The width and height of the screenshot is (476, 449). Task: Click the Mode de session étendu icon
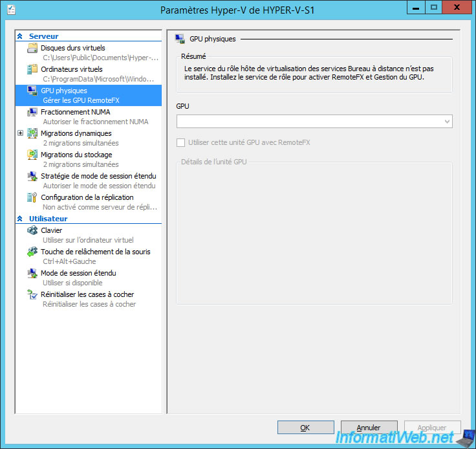tap(32, 273)
